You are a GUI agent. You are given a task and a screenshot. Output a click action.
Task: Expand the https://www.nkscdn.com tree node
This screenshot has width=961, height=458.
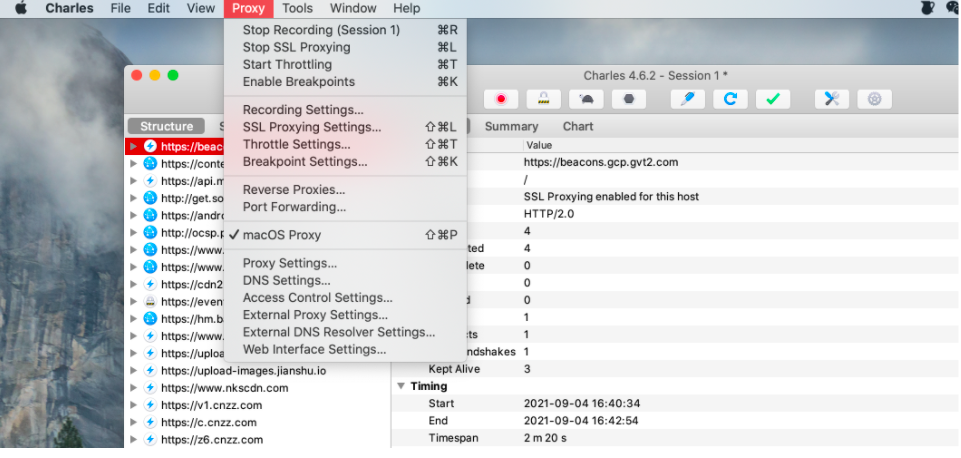tap(134, 388)
